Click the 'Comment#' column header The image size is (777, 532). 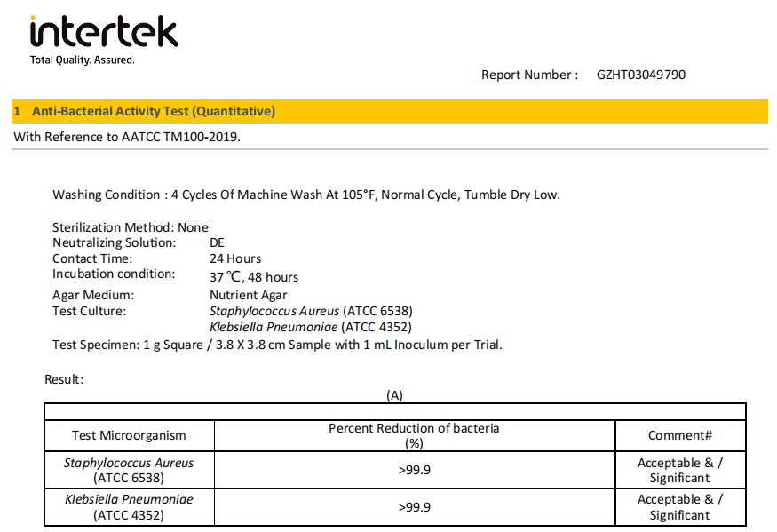(680, 435)
